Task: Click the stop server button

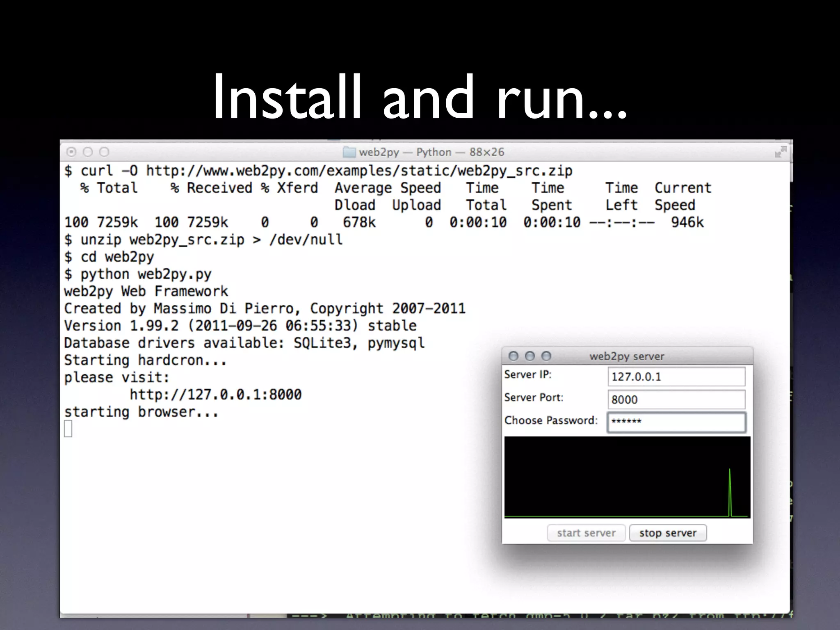Action: pyautogui.click(x=668, y=533)
